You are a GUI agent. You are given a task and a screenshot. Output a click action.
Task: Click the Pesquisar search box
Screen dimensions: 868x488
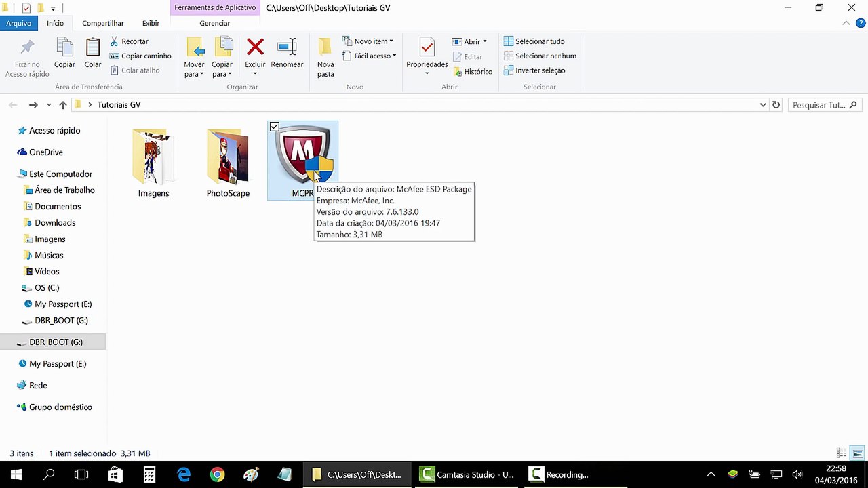click(825, 105)
